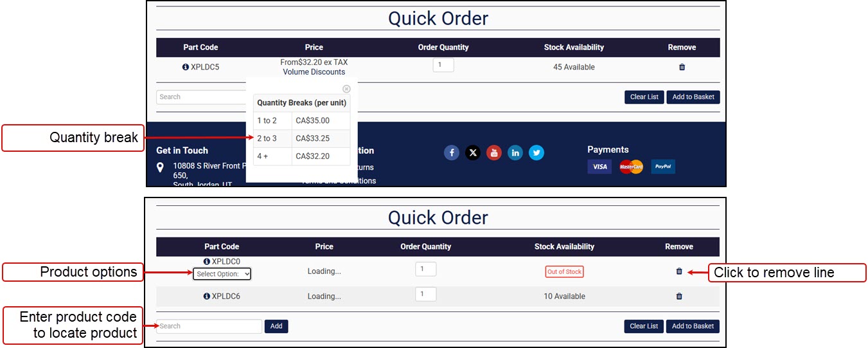Click Add to Basket in the lower Quick Order
Image resolution: width=868 pixels, height=348 pixels.
tap(693, 326)
